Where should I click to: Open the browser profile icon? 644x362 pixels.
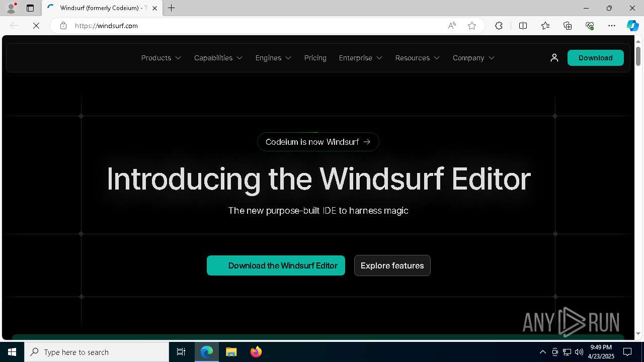pyautogui.click(x=11, y=8)
